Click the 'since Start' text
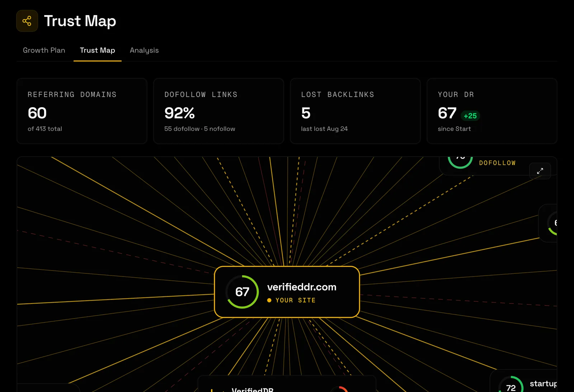This screenshot has width=574, height=392. (x=454, y=129)
